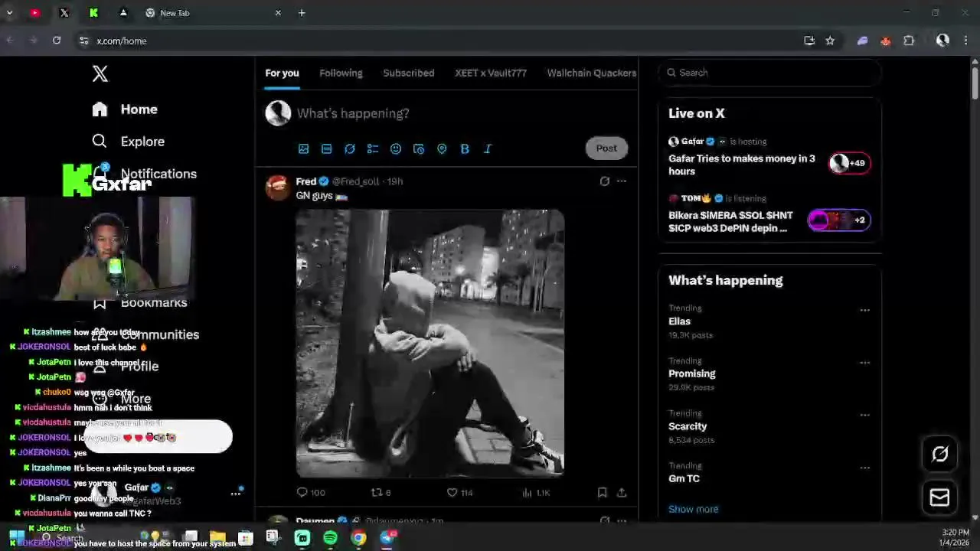Open browser Extensions puzzle icon

pos(909,41)
